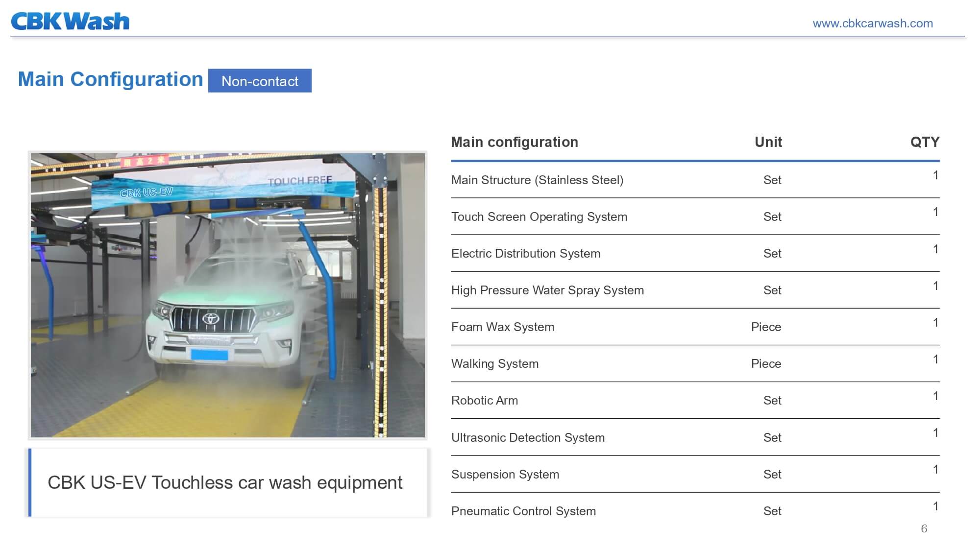
Task: Select 'Walking System' text
Action: coord(495,364)
